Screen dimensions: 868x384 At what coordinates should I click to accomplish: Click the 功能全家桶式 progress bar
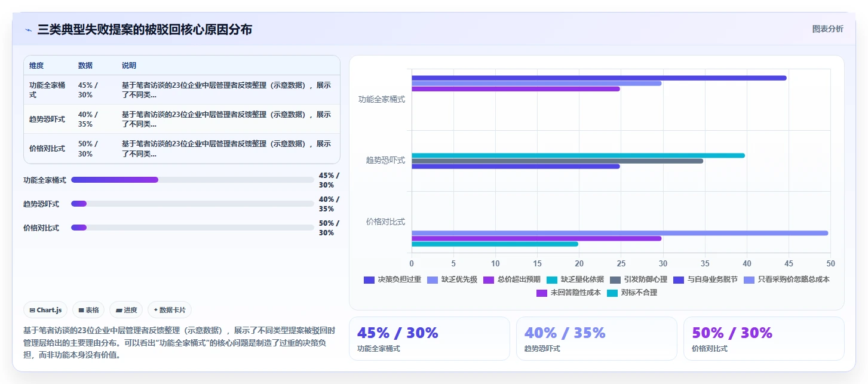click(192, 180)
